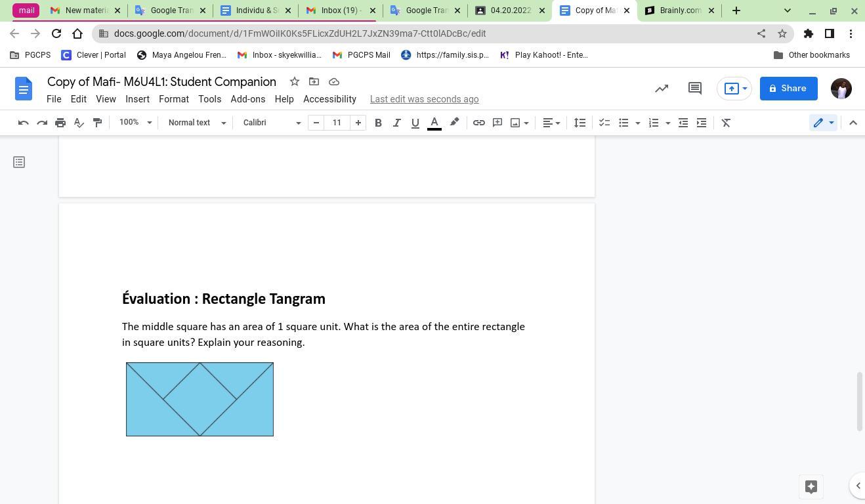Open the Insert menu

click(137, 99)
